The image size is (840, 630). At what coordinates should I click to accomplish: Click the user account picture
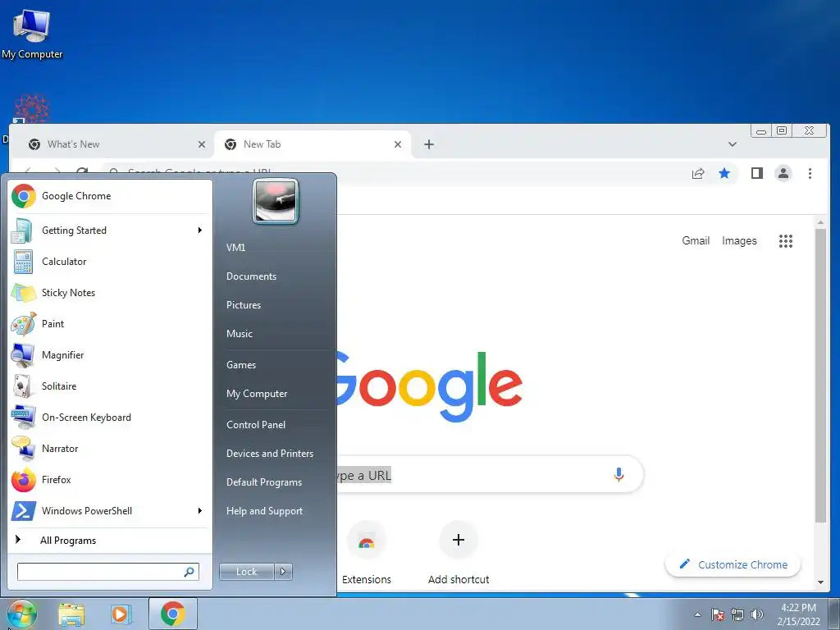(276, 201)
